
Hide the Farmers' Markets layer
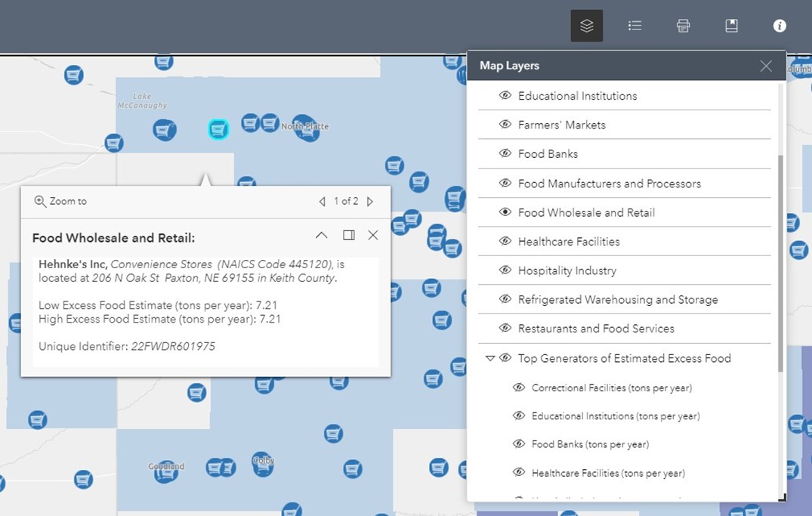tap(505, 125)
